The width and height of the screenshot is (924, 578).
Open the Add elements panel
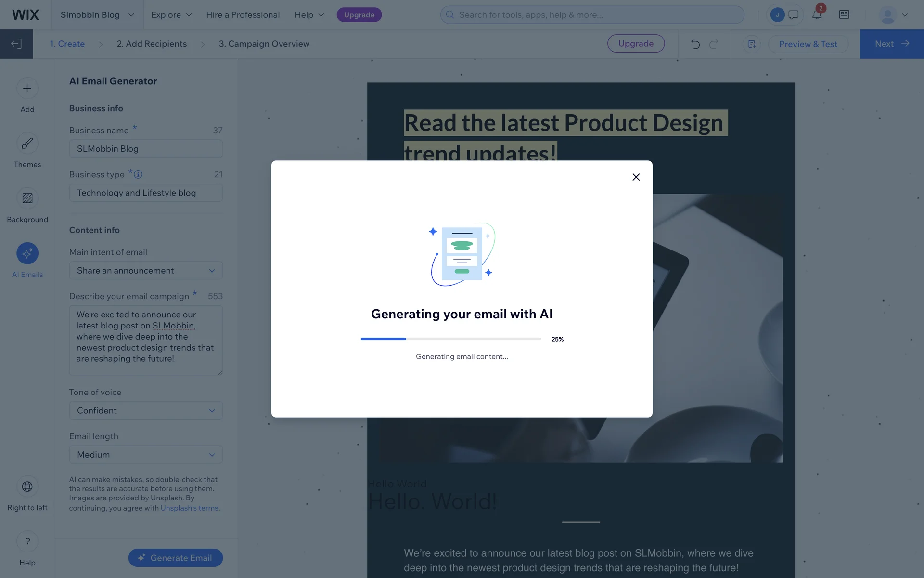click(27, 89)
